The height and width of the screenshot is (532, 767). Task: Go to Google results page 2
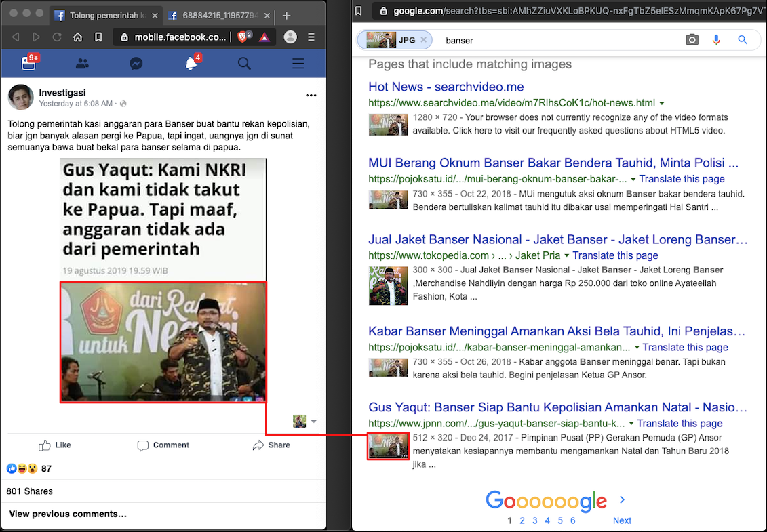click(522, 520)
